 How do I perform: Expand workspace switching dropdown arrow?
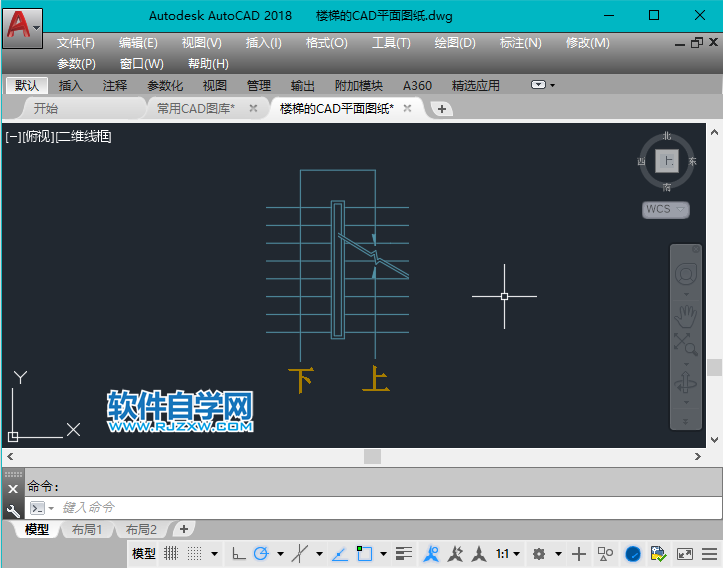tap(558, 554)
